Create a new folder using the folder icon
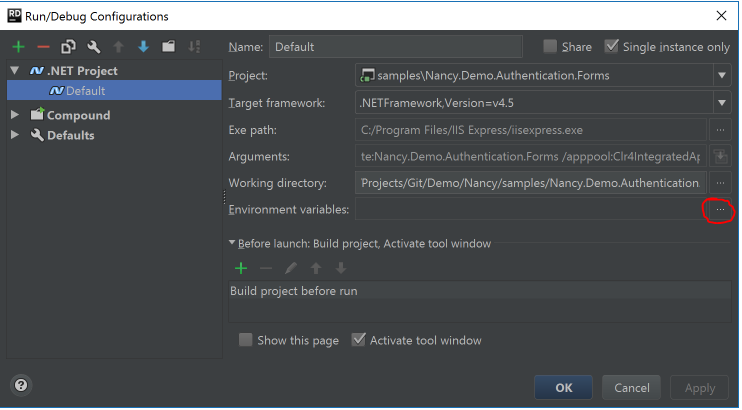The image size is (742, 410). 168,46
